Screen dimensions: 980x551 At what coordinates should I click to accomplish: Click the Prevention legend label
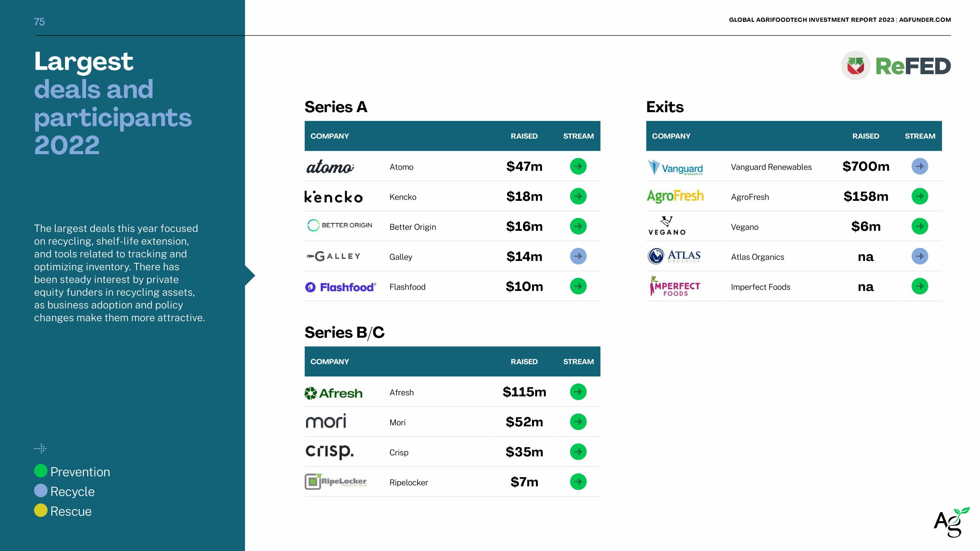80,472
